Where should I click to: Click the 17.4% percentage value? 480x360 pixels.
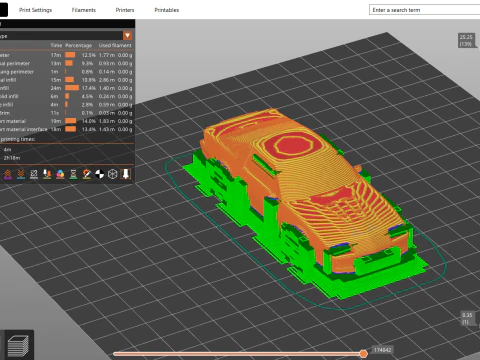pyautogui.click(x=89, y=88)
